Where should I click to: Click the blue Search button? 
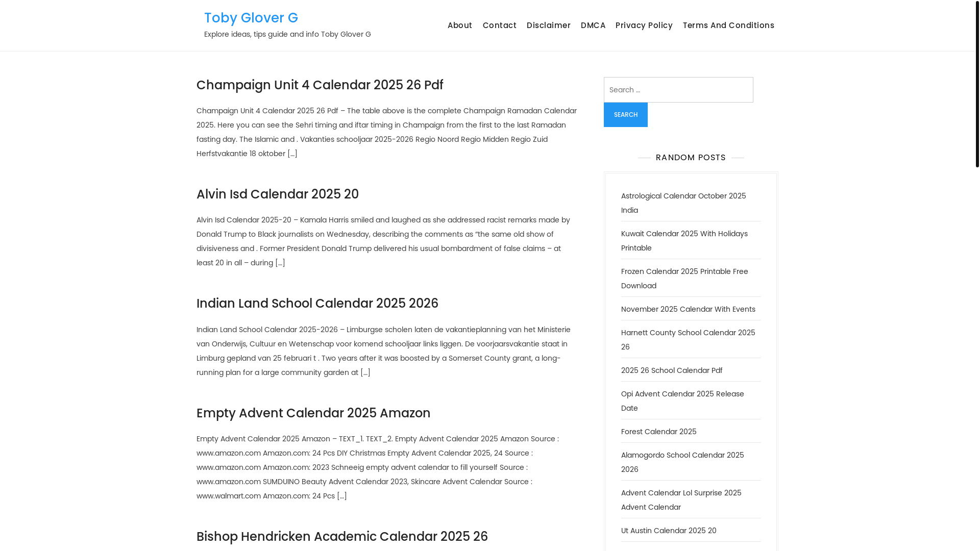[x=626, y=115]
